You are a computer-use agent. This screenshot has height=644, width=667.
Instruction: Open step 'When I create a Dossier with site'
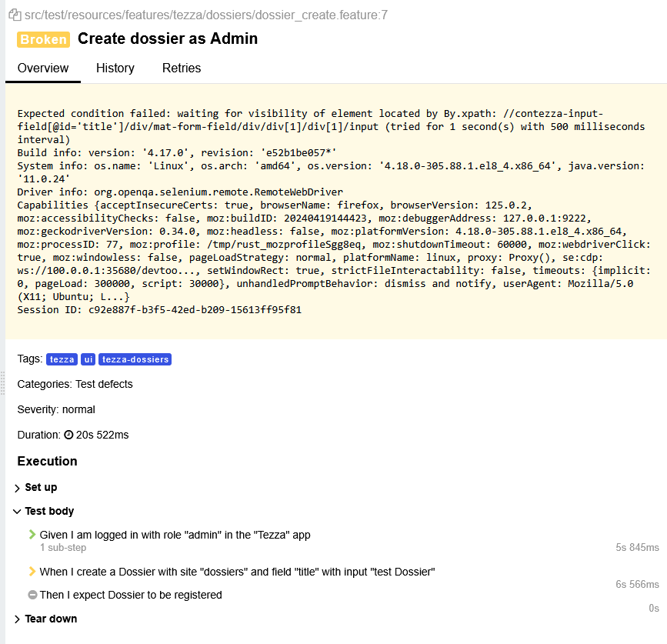coord(238,572)
